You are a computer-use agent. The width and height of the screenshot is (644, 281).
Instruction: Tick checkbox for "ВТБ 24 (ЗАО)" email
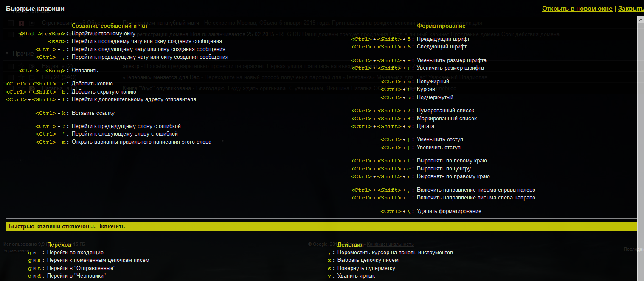pyautogui.click(x=11, y=77)
